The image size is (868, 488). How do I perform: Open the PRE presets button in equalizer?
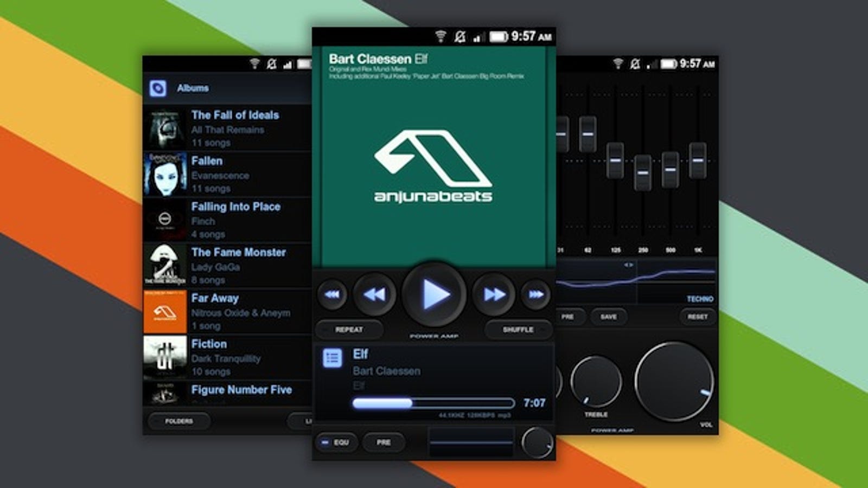pos(569,317)
